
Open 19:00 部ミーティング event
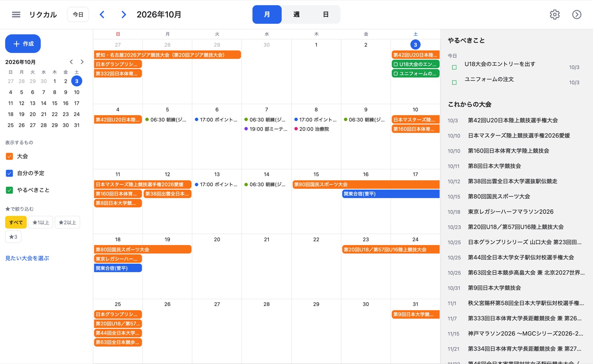click(266, 129)
